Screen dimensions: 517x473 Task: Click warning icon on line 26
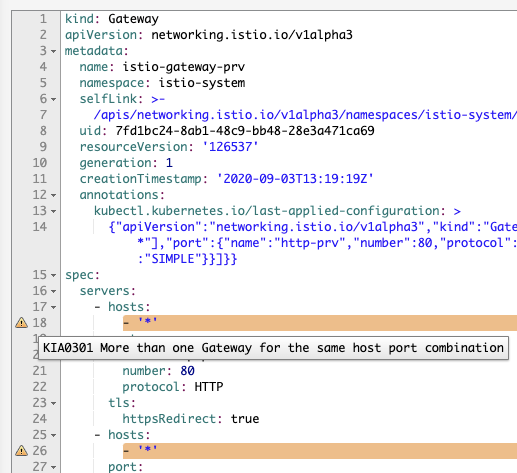tap(21, 451)
